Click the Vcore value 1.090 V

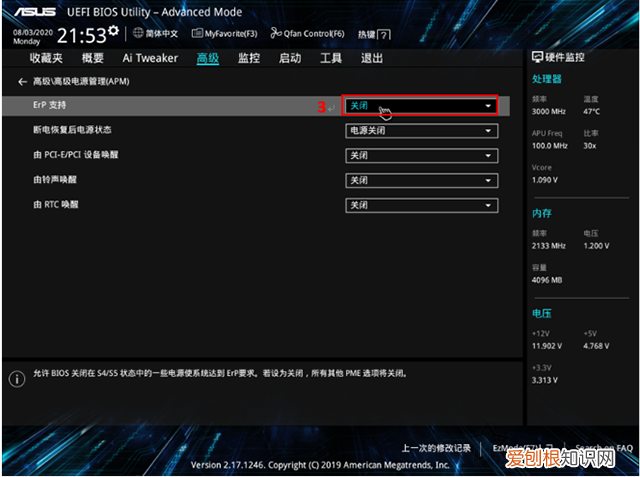click(x=545, y=180)
